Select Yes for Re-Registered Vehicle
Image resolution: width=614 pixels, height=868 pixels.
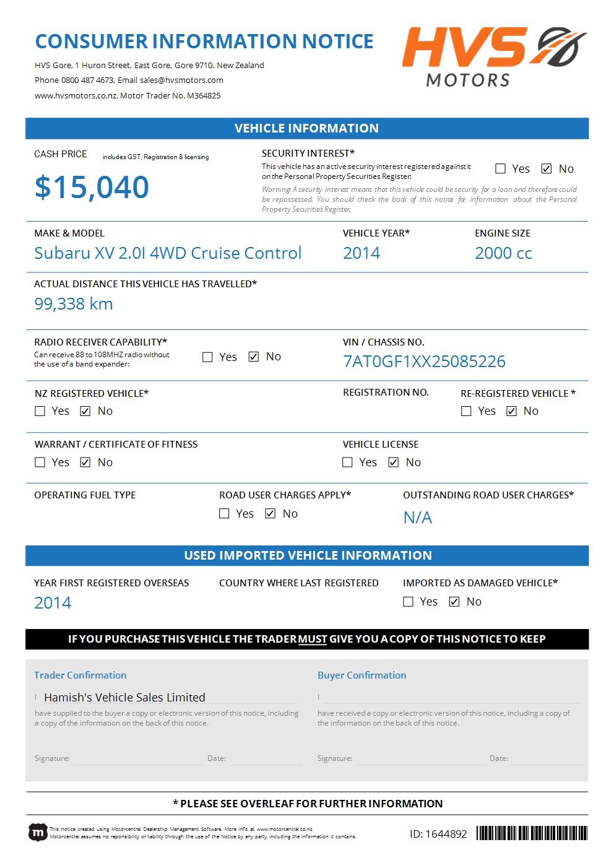467,411
